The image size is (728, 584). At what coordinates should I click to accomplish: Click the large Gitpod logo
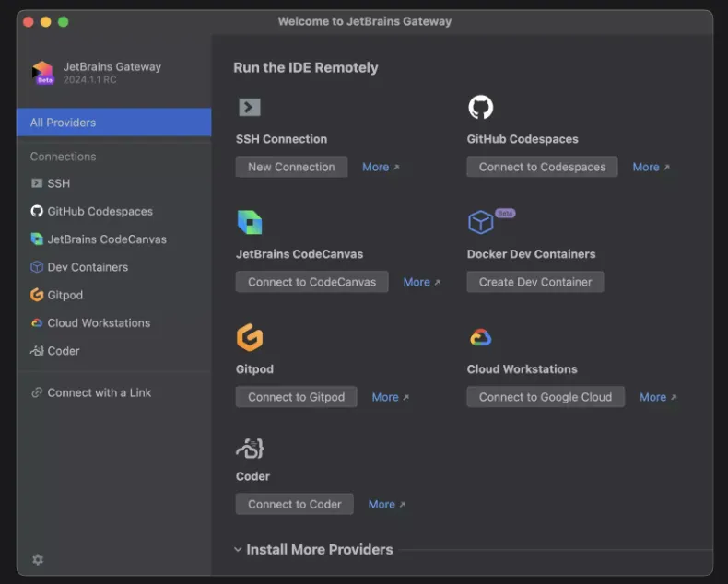tap(250, 337)
